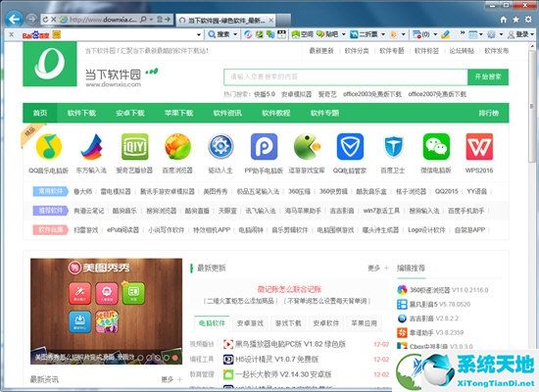Open the QQ电脑管家 shield icon

[350, 146]
